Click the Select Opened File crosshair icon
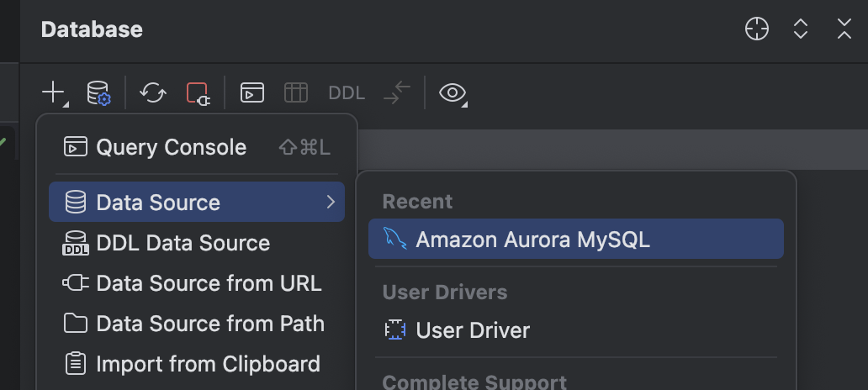Viewport: 868px width, 390px height. point(757,29)
